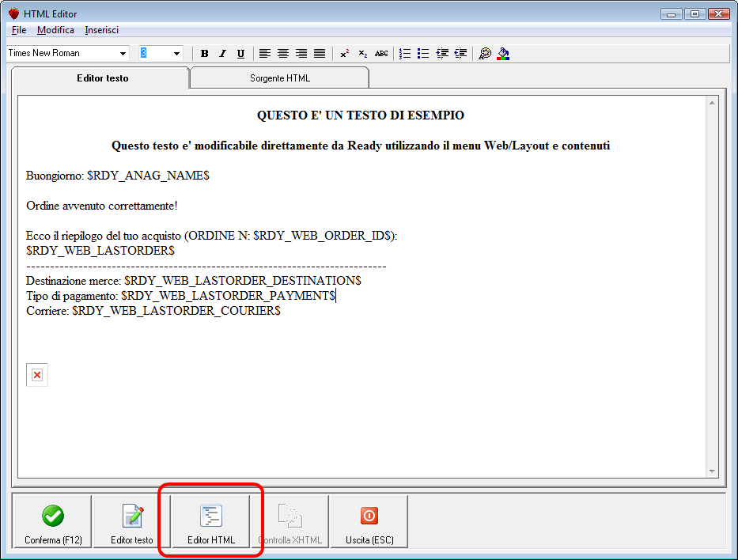738x560 pixels.
Task: Open the font family dropdown
Action: 123,53
